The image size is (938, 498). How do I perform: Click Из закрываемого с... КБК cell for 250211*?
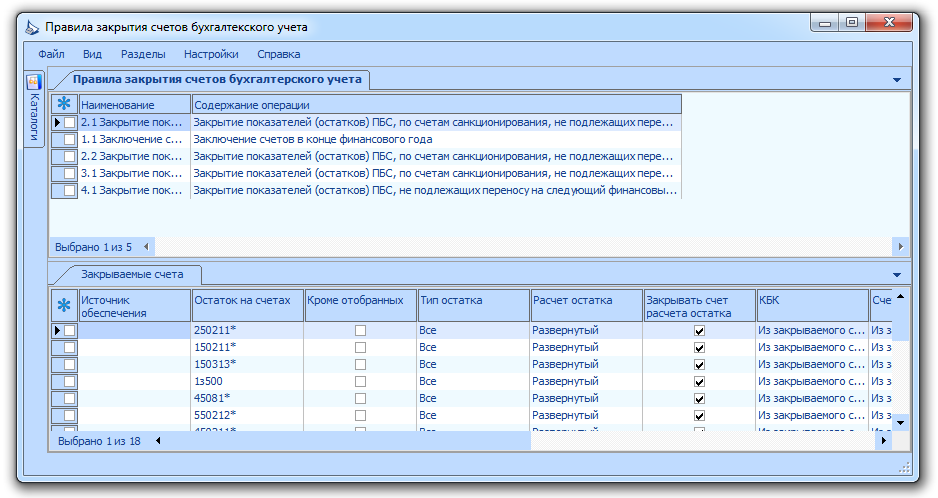pos(812,330)
